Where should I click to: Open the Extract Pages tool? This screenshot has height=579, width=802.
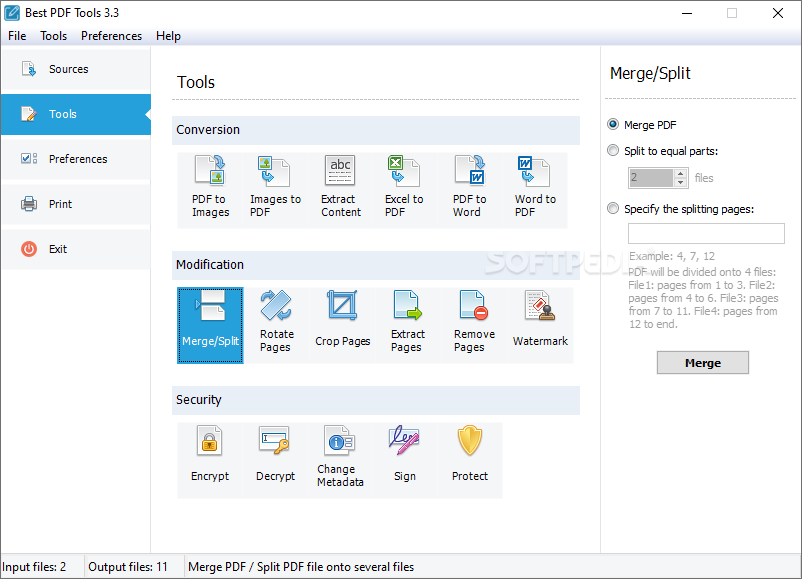coord(408,325)
